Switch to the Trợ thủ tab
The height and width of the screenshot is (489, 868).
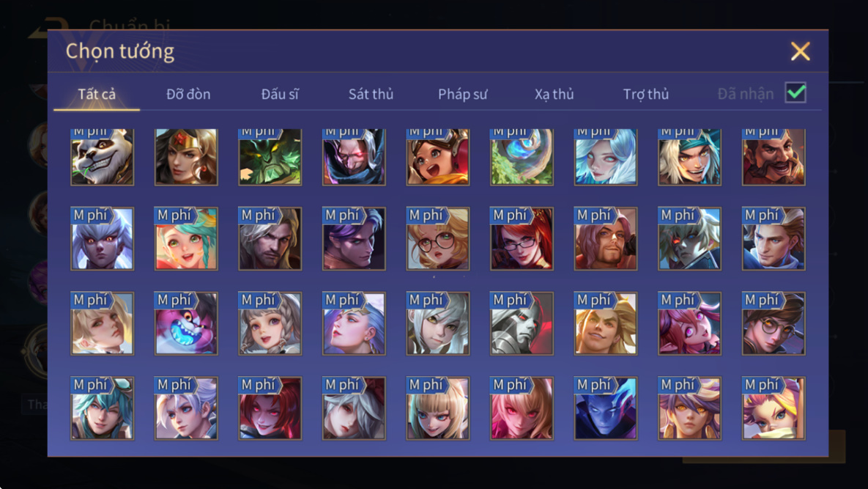646,94
